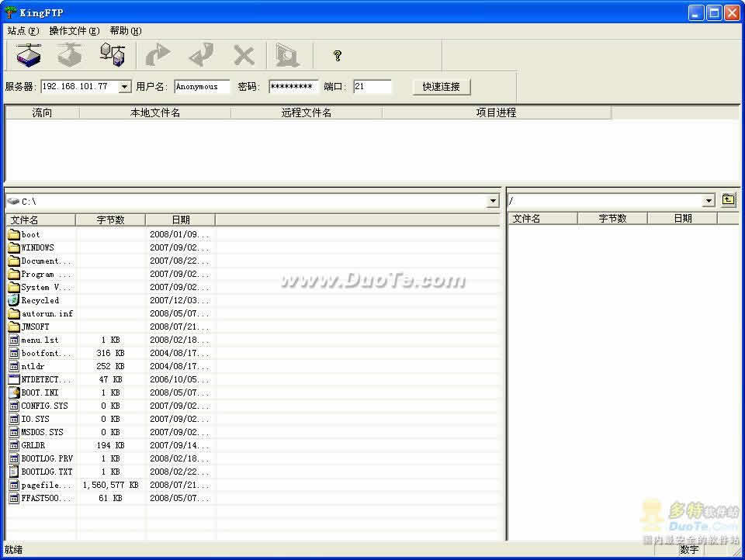Screen dimensions: 745x560
Task: Sort local files by 文件名 column header
Action: tap(41, 220)
